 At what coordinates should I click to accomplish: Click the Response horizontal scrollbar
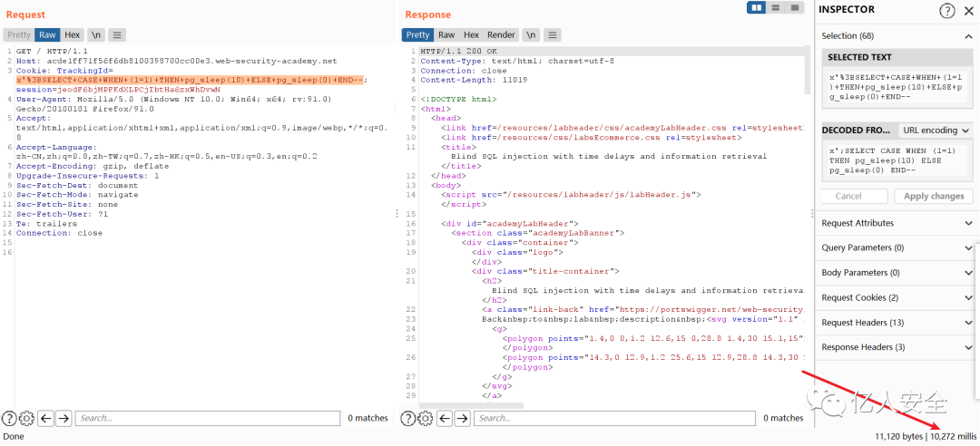pyautogui.click(x=472, y=405)
